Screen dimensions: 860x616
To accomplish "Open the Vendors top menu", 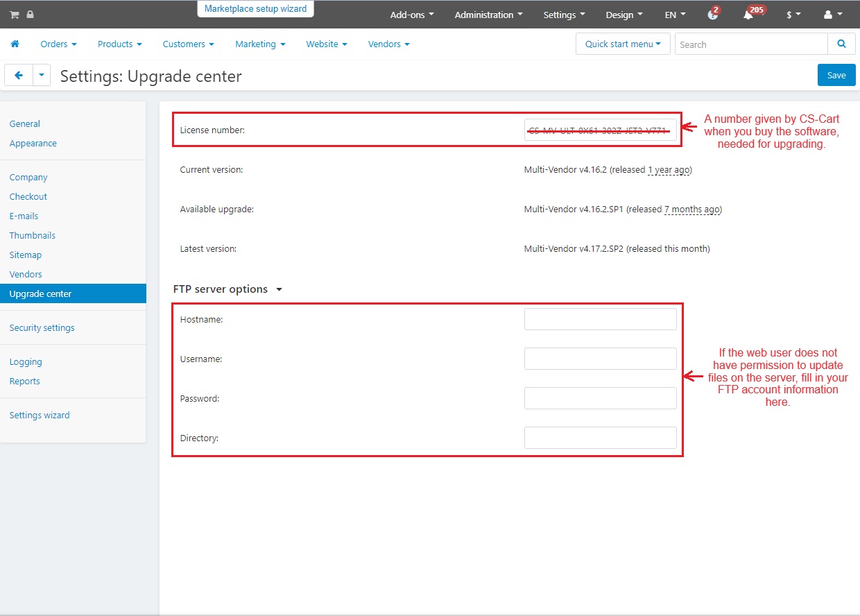I will [388, 44].
